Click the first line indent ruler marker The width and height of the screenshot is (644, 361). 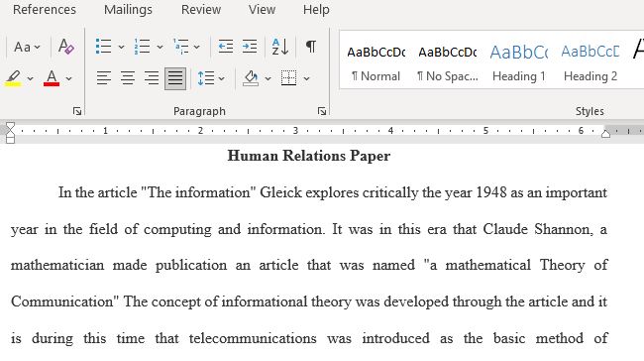tap(10, 126)
